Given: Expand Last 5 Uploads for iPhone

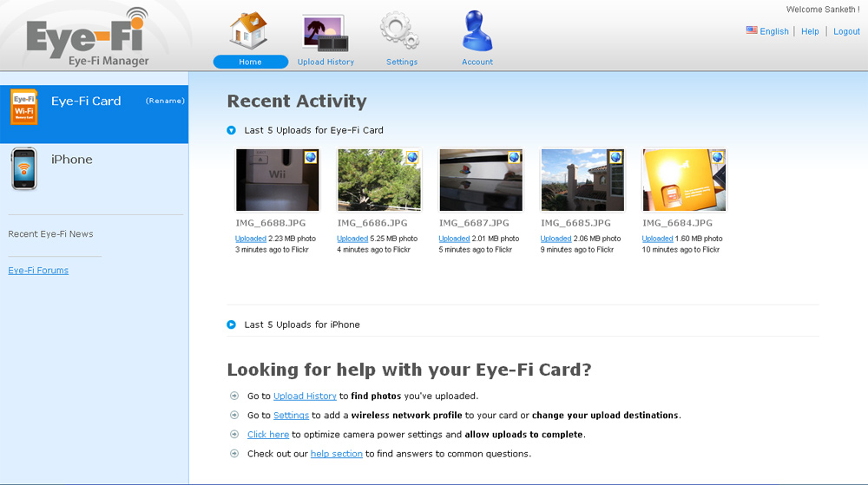Looking at the screenshot, I should 232,324.
